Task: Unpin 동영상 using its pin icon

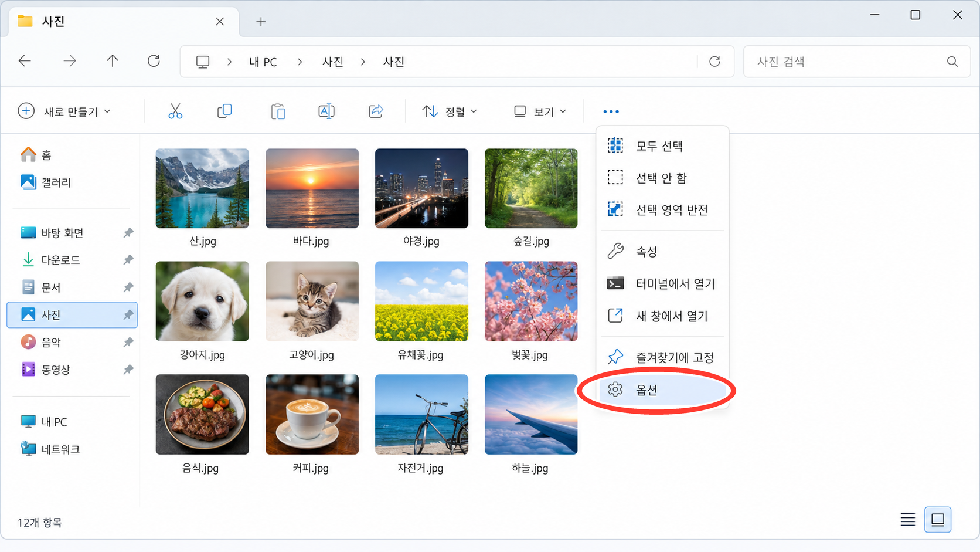Action: click(x=128, y=370)
